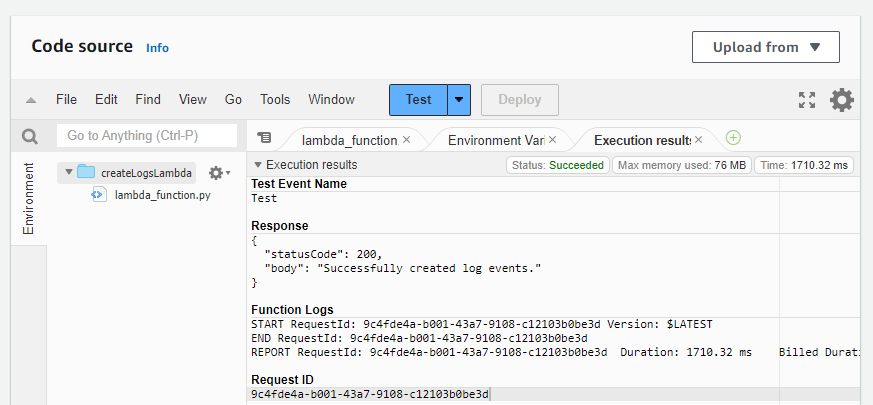Click the blue Test button
Viewport: 873px width, 405px height.
tap(418, 100)
